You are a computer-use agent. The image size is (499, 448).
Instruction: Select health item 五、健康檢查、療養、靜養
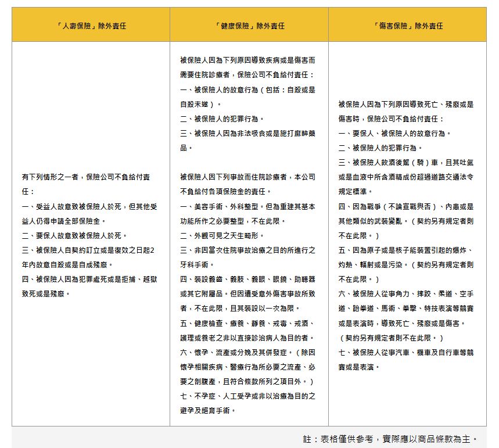click(x=247, y=322)
